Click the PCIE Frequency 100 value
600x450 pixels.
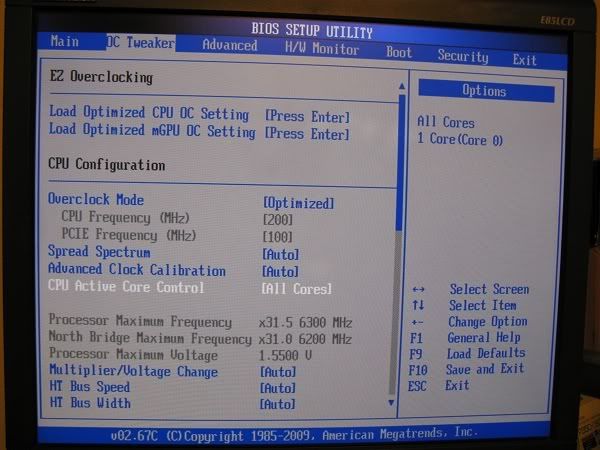(x=277, y=236)
